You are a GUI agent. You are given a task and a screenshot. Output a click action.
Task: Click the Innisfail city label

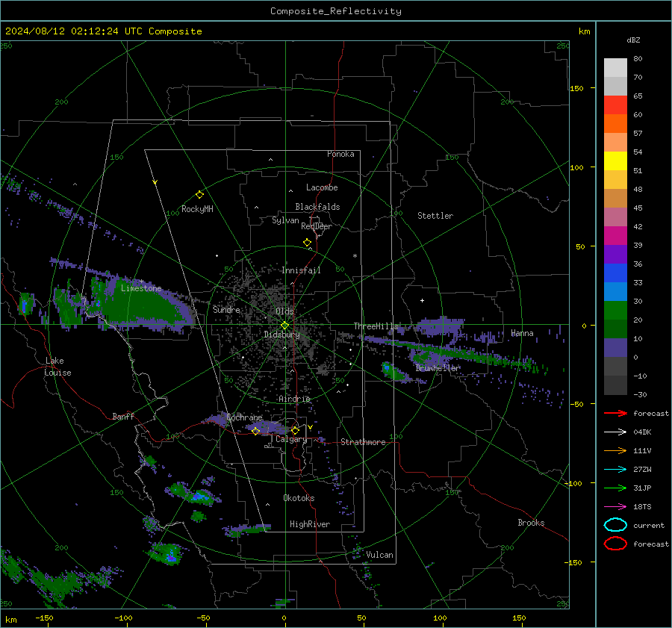point(301,270)
